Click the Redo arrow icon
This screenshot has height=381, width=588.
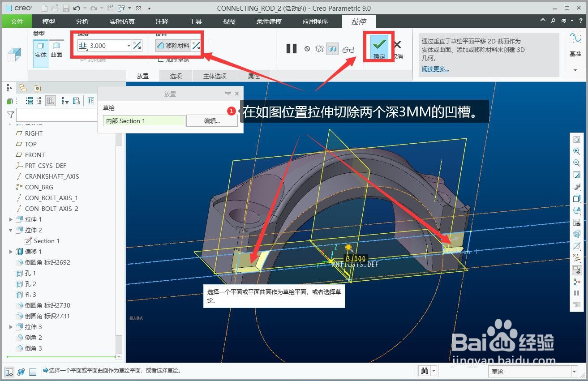click(x=94, y=8)
